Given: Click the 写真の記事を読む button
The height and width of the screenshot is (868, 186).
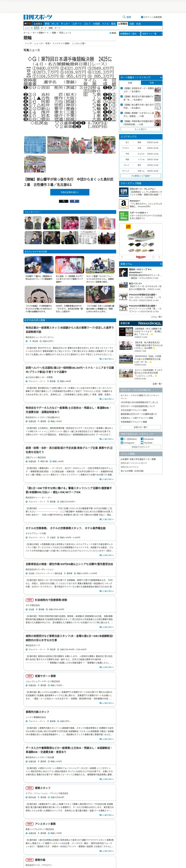Looking at the screenshot, I should [x=70, y=192].
